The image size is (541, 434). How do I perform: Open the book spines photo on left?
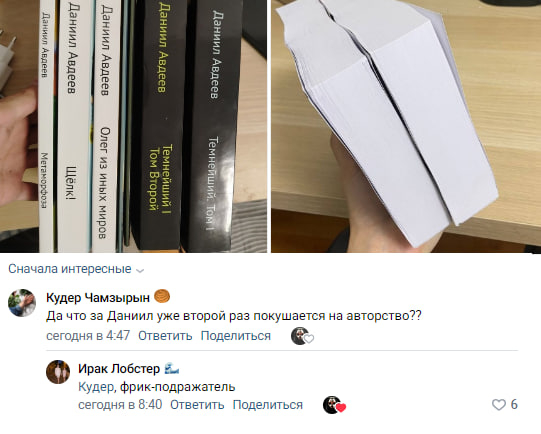point(133,126)
